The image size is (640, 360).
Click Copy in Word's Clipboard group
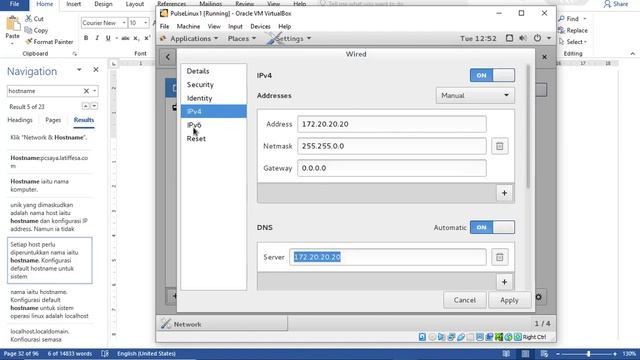(x=36, y=30)
